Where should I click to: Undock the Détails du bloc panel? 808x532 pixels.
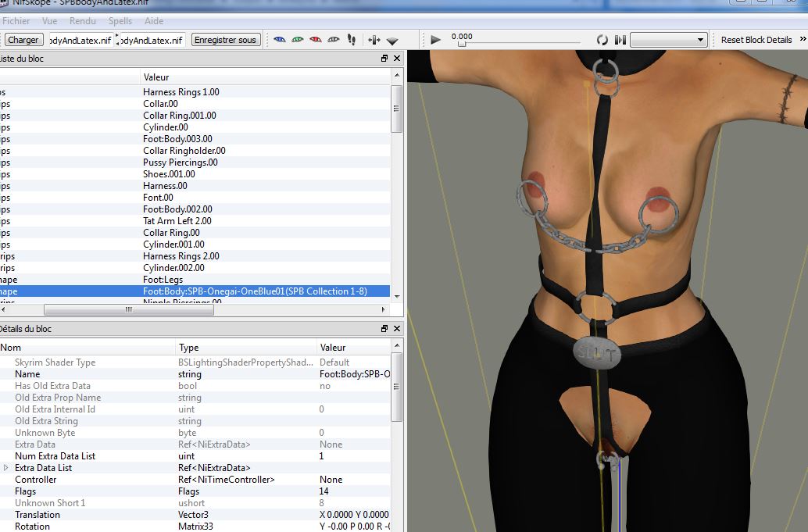tap(384, 329)
